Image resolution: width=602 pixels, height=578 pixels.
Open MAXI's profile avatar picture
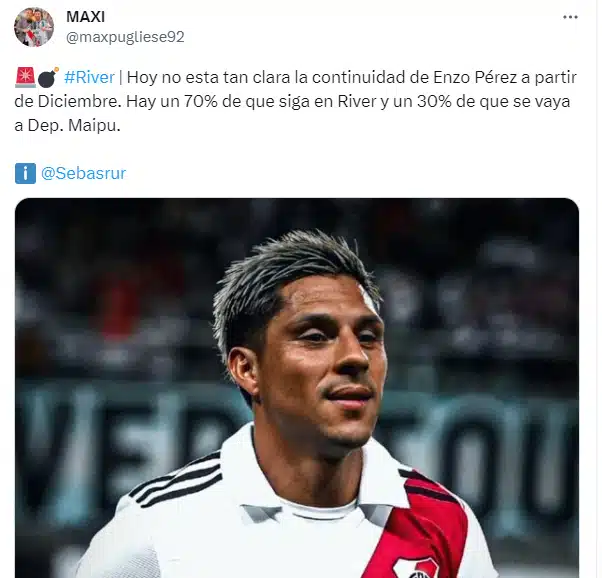click(34, 27)
